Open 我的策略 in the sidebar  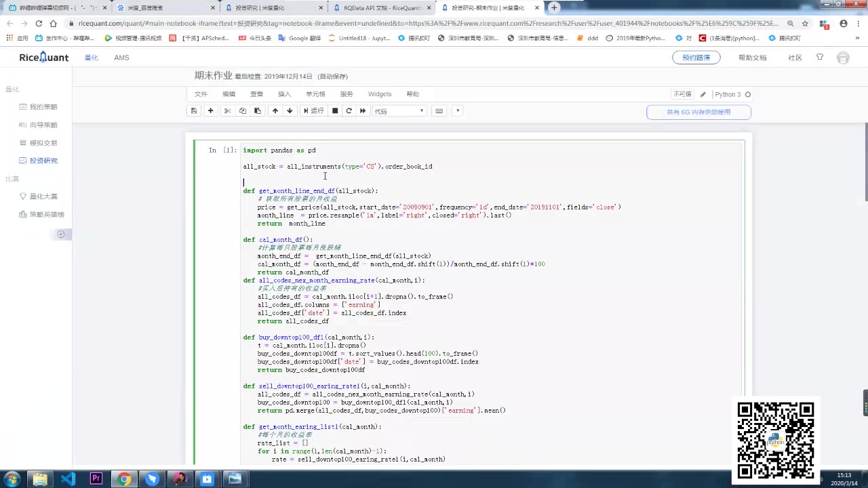(x=38, y=107)
